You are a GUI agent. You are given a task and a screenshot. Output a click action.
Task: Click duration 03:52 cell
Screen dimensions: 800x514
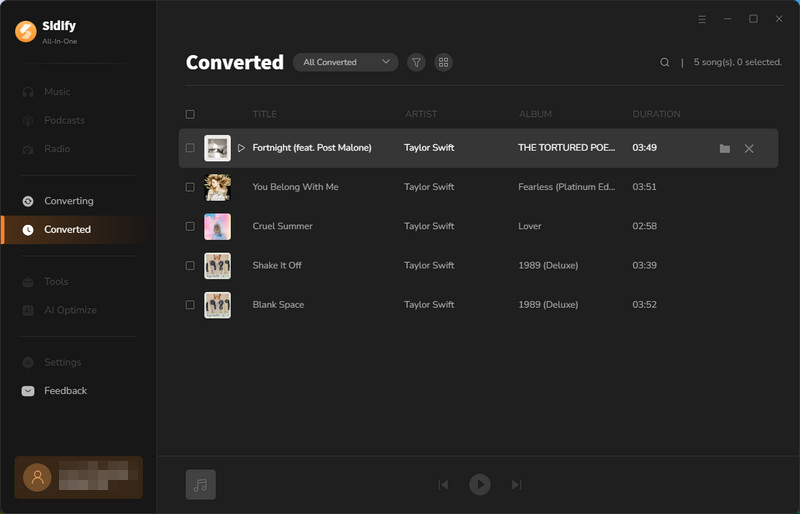644,305
